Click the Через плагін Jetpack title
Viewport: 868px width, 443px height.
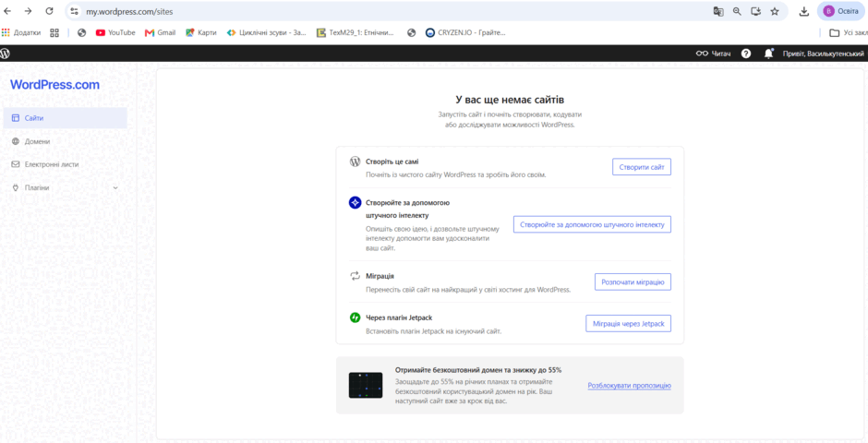click(399, 317)
